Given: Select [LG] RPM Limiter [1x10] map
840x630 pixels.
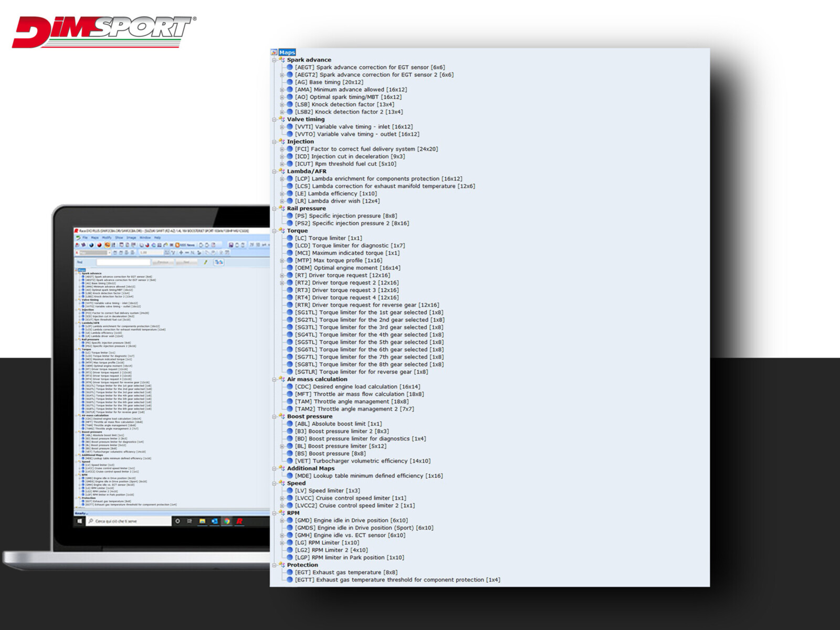Looking at the screenshot, I should [327, 543].
